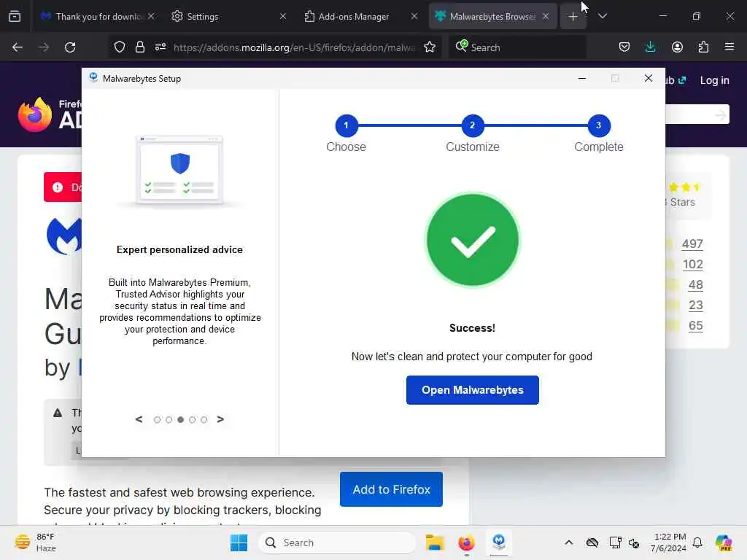Switch to the Settings tab
747x560 pixels.
[227, 16]
